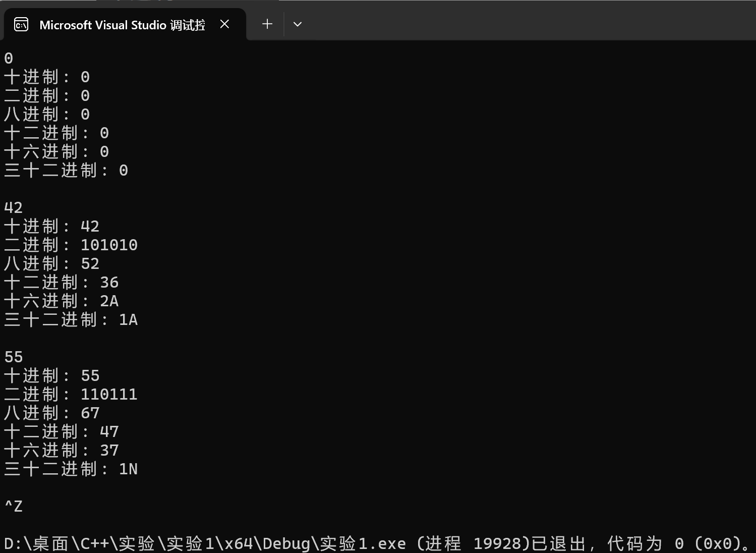Click the 十六进制 result 37

[x=109, y=450]
